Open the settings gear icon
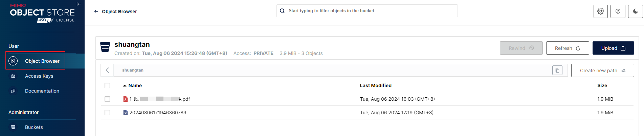The image size is (644, 136). pyautogui.click(x=601, y=11)
